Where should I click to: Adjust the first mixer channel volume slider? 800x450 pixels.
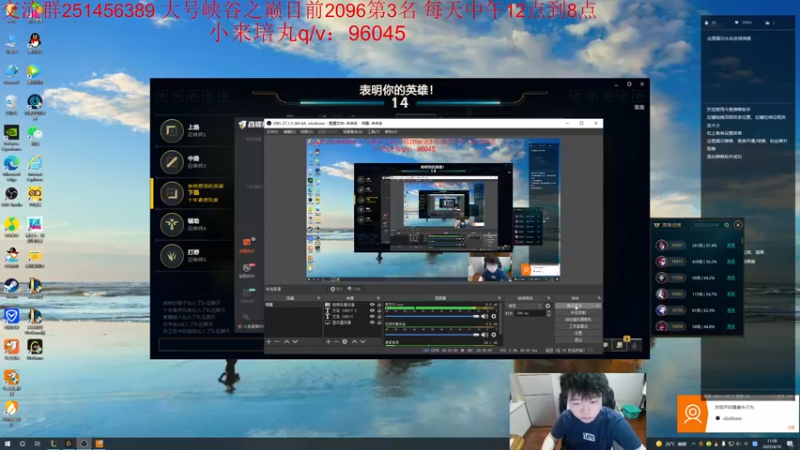tap(432, 316)
